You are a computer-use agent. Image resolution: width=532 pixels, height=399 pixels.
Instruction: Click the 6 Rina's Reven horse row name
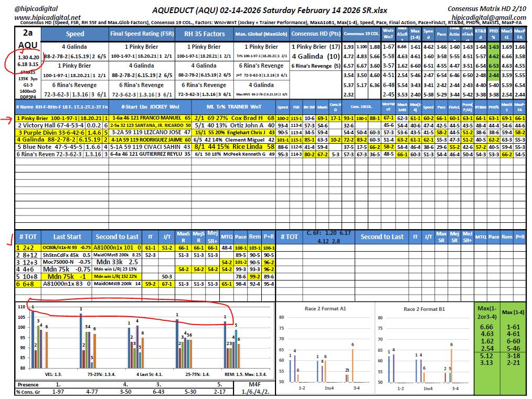(62, 154)
